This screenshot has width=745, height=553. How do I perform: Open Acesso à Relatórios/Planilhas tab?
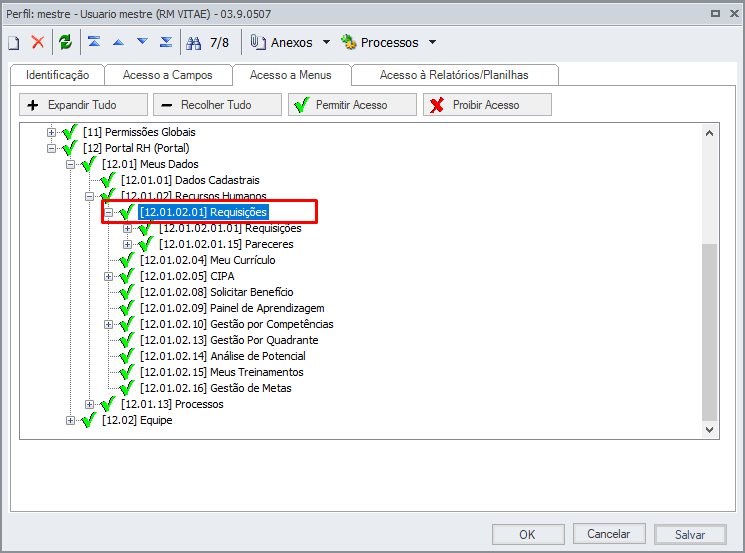click(x=454, y=75)
